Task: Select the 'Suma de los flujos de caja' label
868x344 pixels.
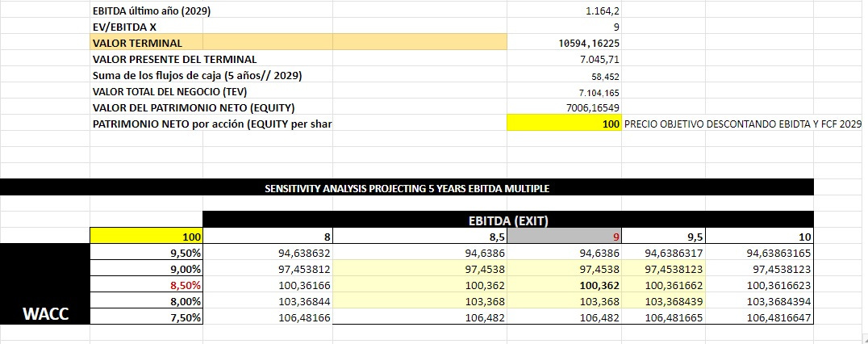Action: point(197,75)
